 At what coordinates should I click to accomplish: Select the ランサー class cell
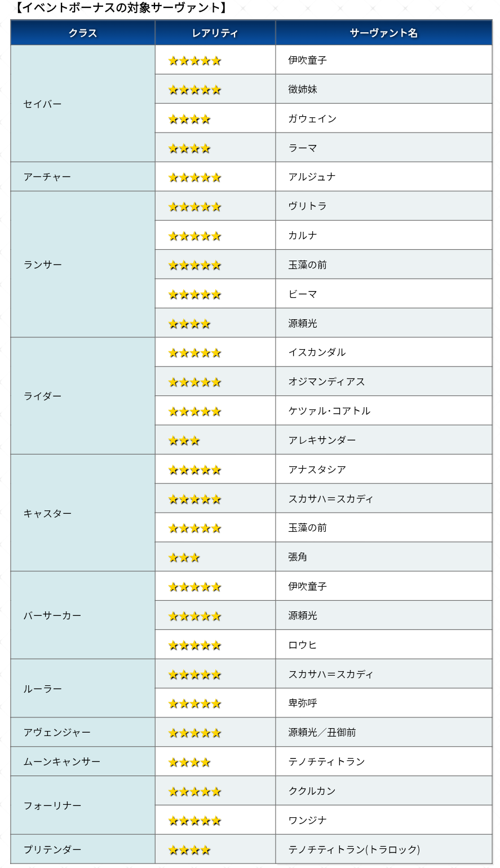click(83, 265)
